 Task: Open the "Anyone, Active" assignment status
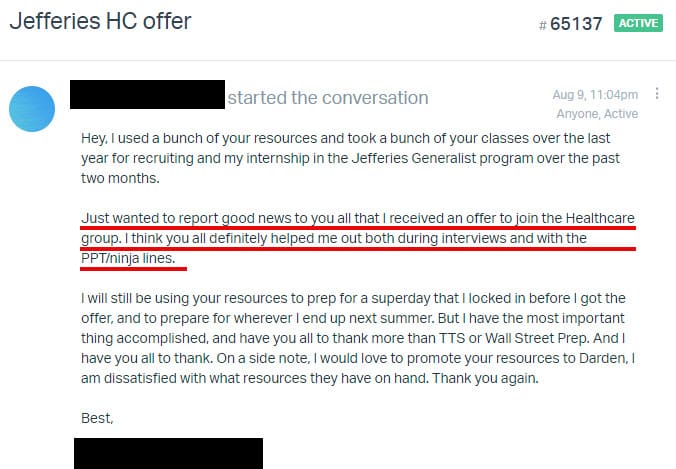(x=599, y=114)
